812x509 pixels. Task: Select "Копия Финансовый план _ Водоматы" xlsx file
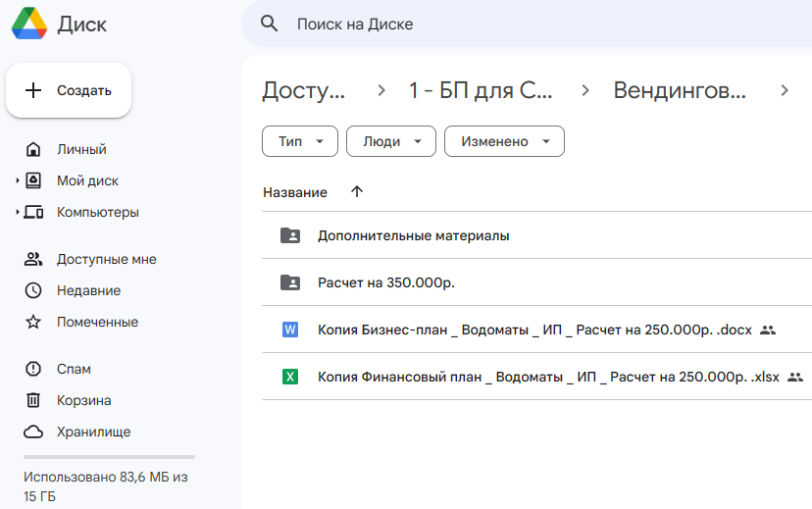(x=537, y=377)
